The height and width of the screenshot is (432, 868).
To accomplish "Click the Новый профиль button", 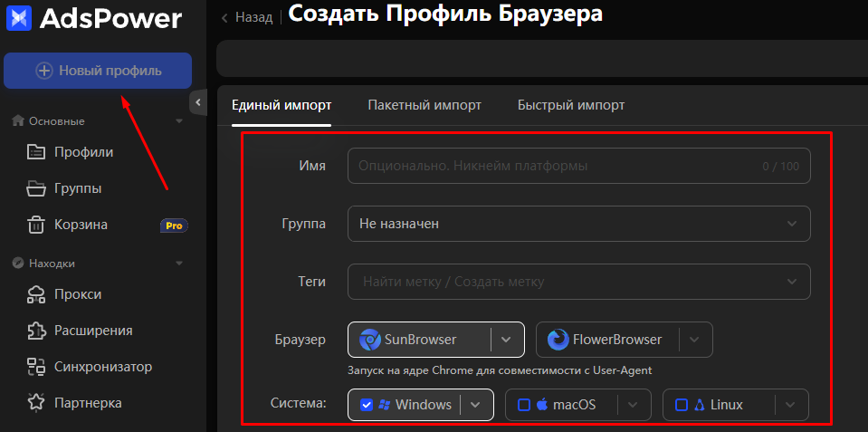I will coord(98,71).
